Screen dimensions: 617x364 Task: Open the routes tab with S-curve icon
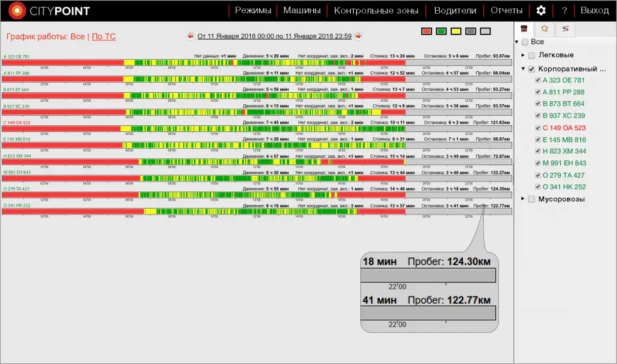[565, 28]
